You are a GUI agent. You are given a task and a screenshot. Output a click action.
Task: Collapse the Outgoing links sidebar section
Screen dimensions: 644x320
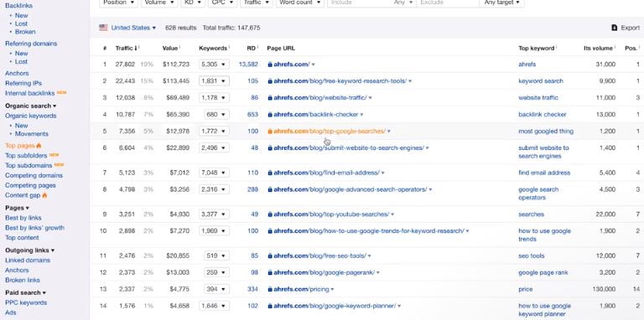[30, 250]
